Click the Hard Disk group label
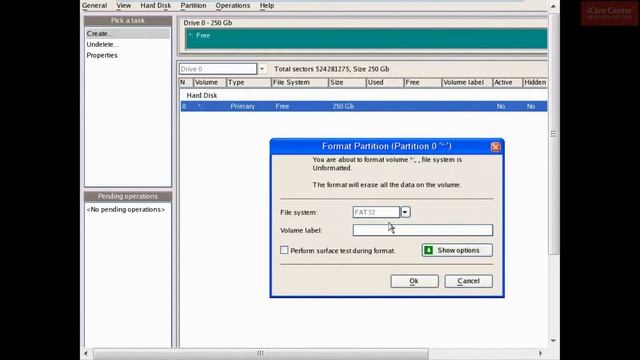The width and height of the screenshot is (640, 360). [202, 95]
